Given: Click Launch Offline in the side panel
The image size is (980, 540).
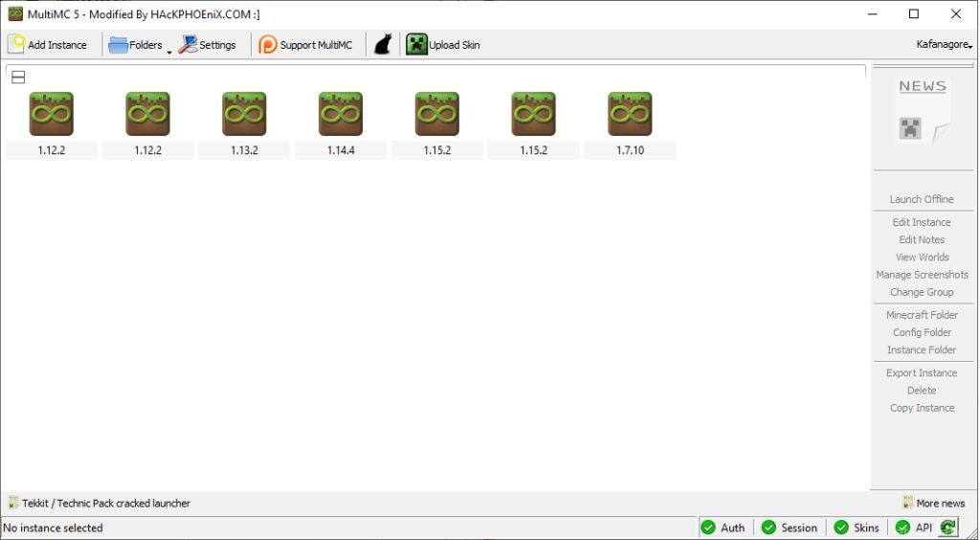Looking at the screenshot, I should coord(922,199).
